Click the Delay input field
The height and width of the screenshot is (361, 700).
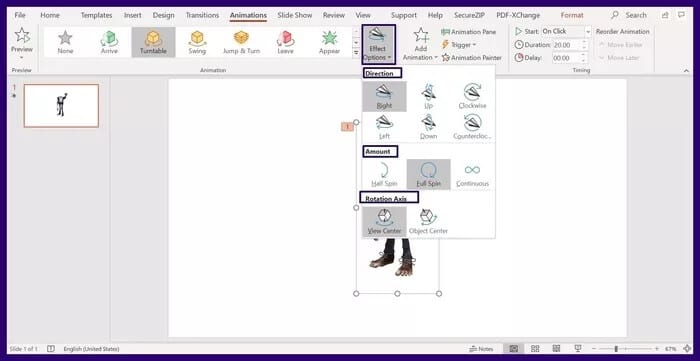[566, 58]
